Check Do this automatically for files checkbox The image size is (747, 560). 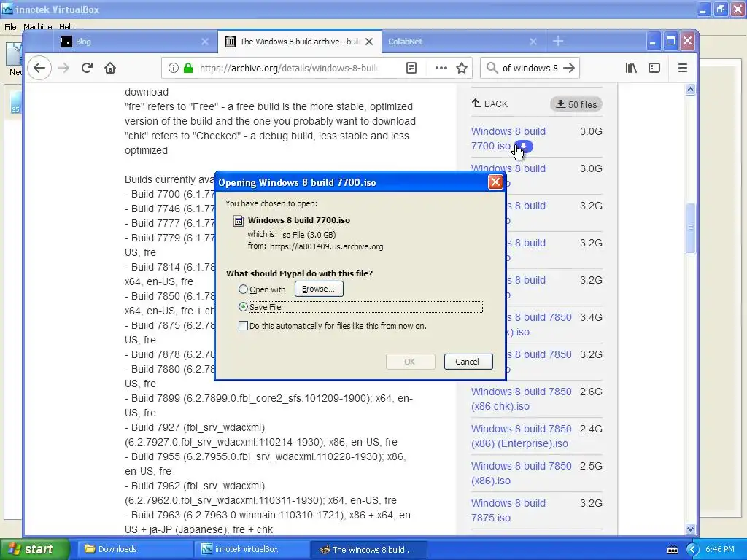click(243, 326)
